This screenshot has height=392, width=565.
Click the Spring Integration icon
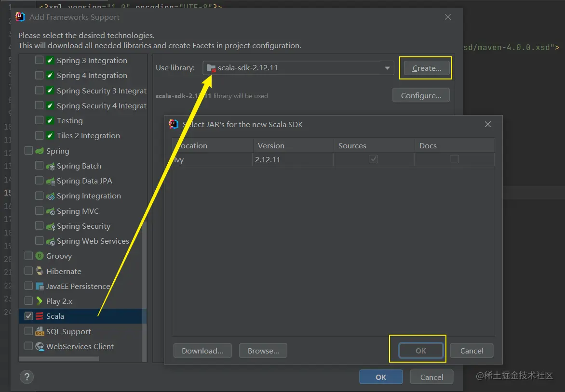click(51, 196)
